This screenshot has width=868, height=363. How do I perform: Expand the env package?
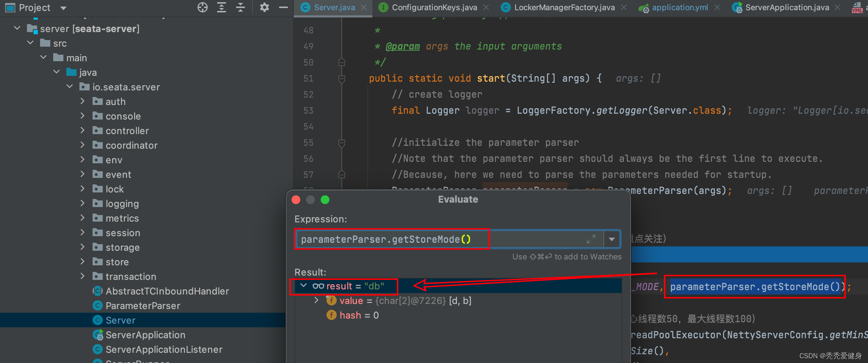pos(82,159)
